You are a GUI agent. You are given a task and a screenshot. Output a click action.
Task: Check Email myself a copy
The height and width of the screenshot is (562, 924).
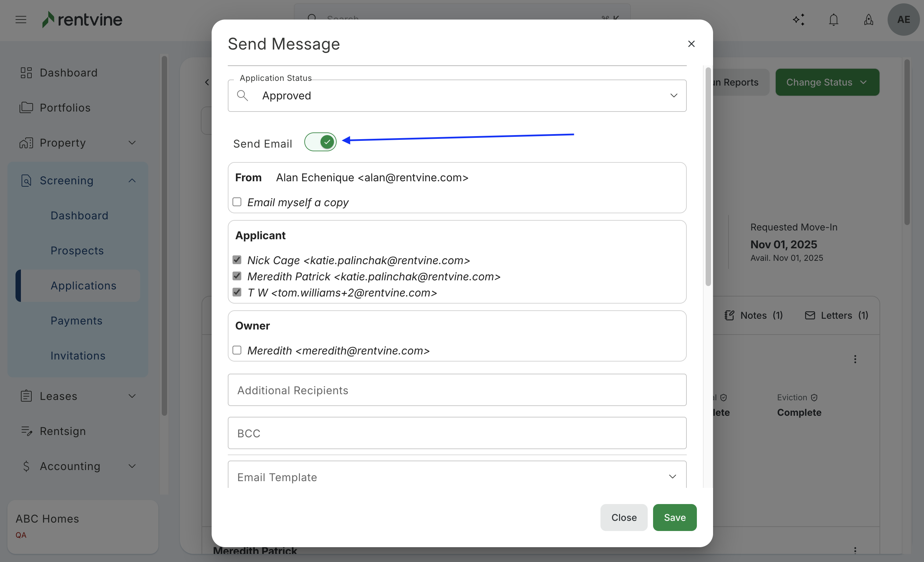tap(237, 202)
